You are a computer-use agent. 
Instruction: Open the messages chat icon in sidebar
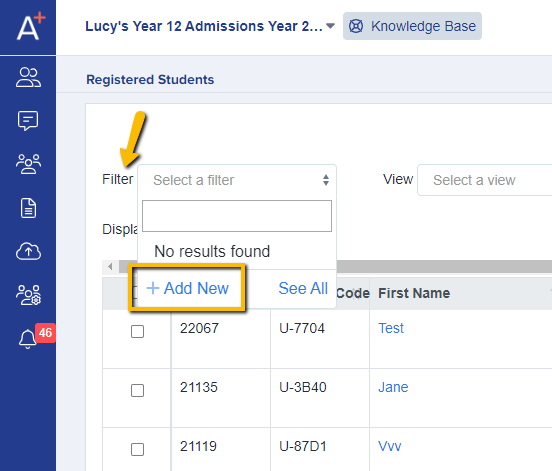point(28,121)
